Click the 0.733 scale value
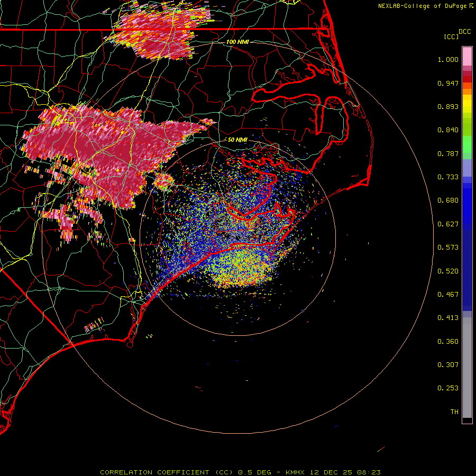The height and width of the screenshot is (476, 476). pos(448,177)
